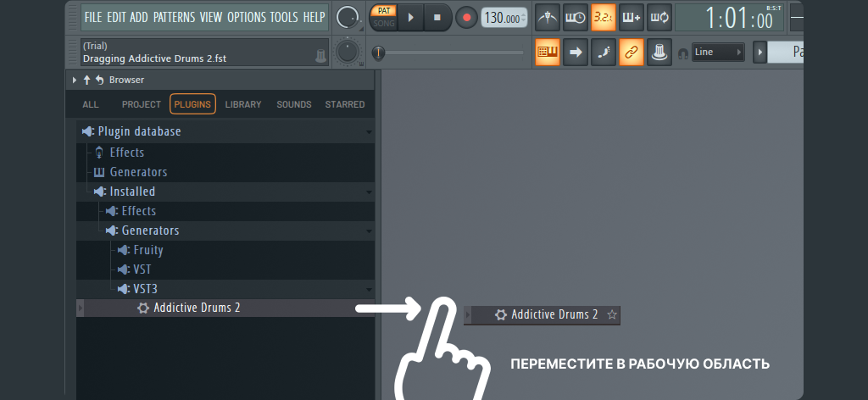Open the FILE menu

(93, 17)
